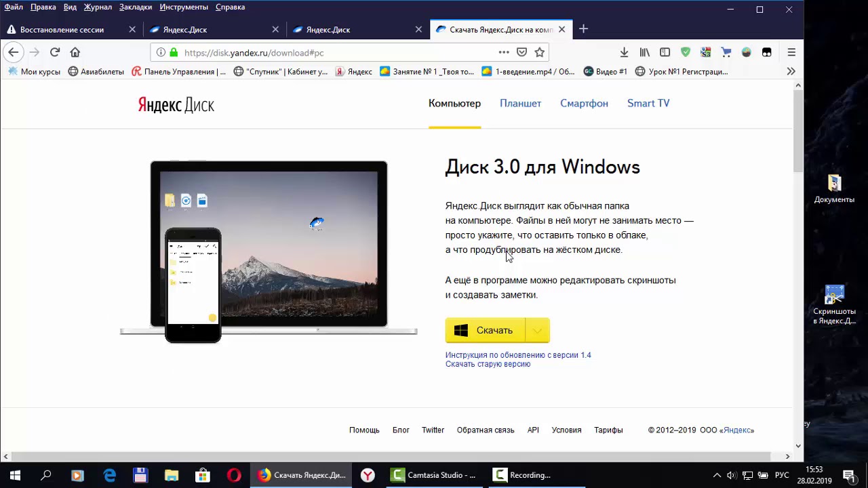This screenshot has height=488, width=868.
Task: Go back with the Firefox back arrow
Action: [14, 52]
